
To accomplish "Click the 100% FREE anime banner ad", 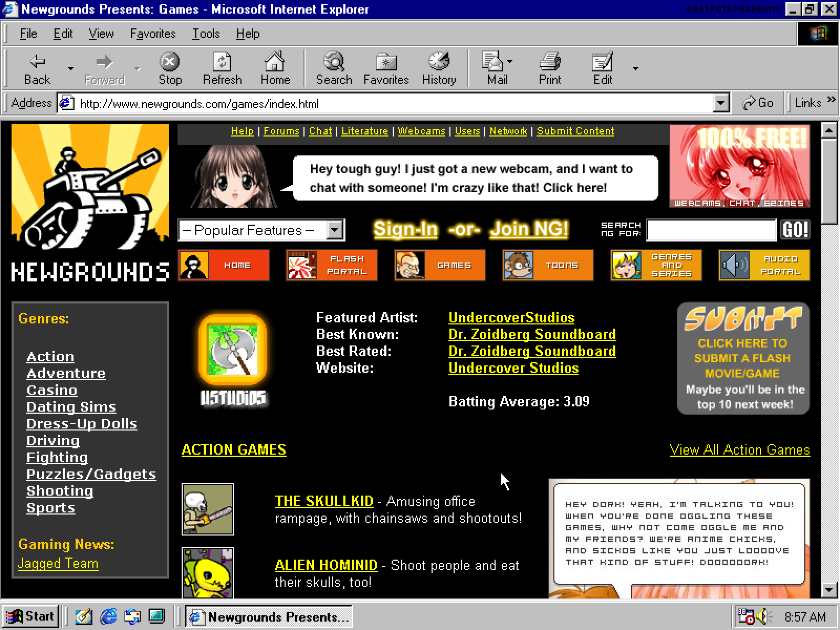I will click(740, 166).
